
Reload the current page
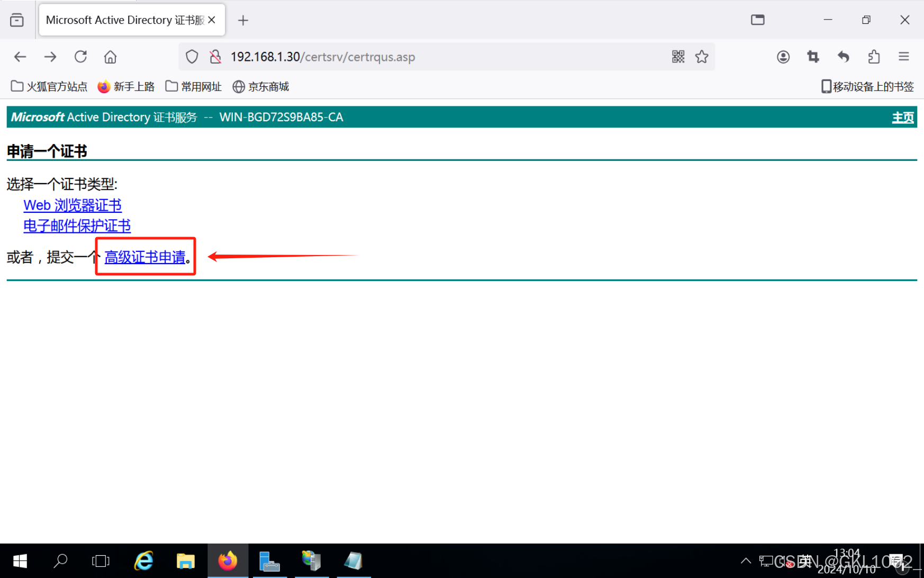coord(80,57)
